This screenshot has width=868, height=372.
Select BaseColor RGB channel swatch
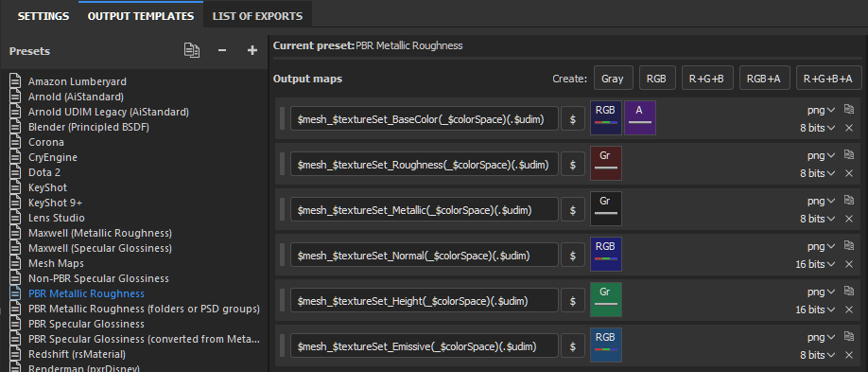tap(606, 118)
